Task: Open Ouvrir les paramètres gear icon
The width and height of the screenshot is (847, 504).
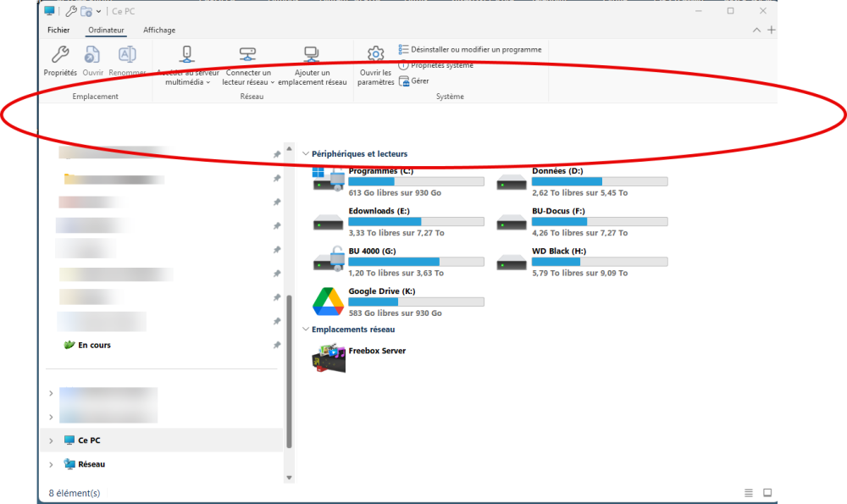Action: click(375, 55)
